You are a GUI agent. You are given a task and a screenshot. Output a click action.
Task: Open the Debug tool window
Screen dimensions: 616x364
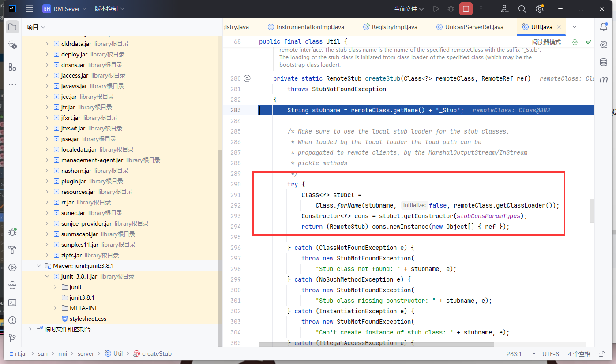[12, 232]
